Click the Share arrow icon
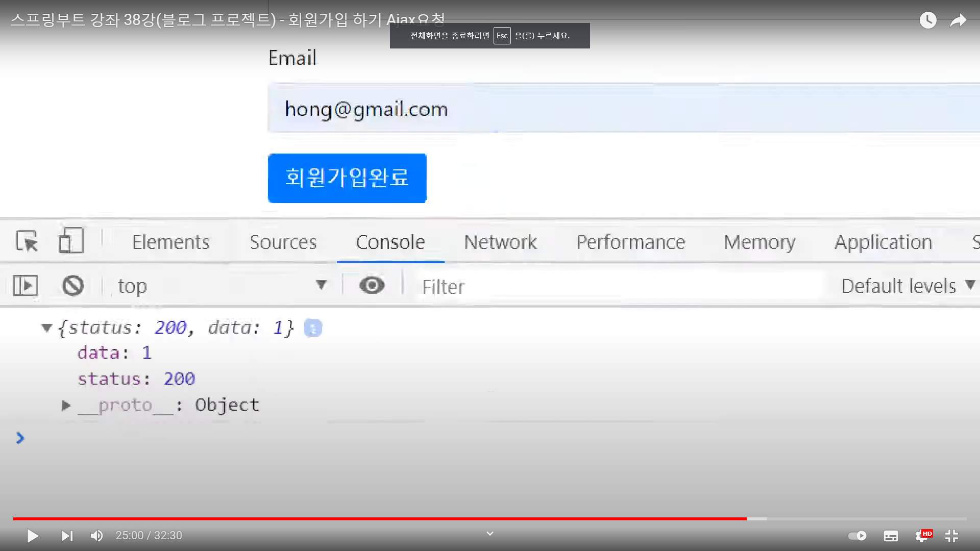This screenshot has height=551, width=980. pos(958,20)
